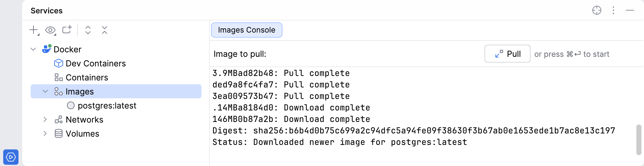The height and width of the screenshot is (166, 644).
Task: Open the View Options eye icon
Action: point(50,30)
